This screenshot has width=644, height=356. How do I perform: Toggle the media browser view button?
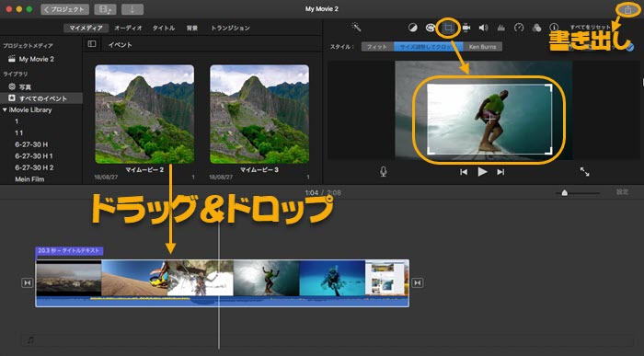tap(105, 9)
